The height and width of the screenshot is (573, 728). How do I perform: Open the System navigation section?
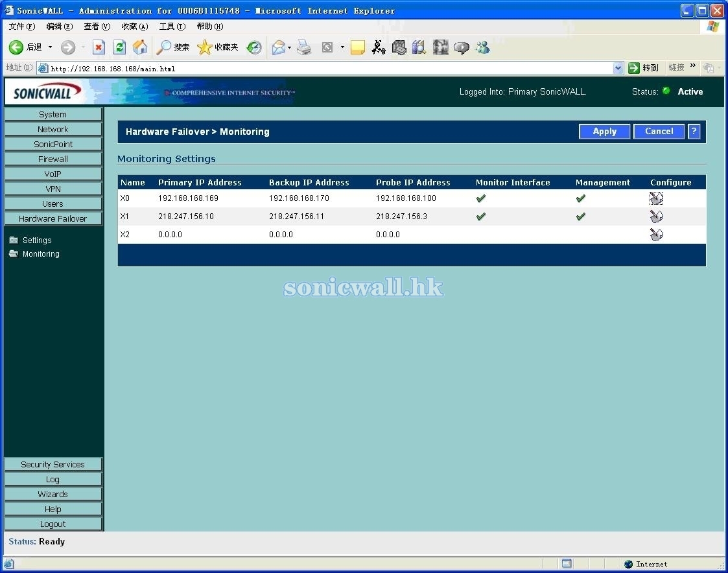(x=53, y=114)
